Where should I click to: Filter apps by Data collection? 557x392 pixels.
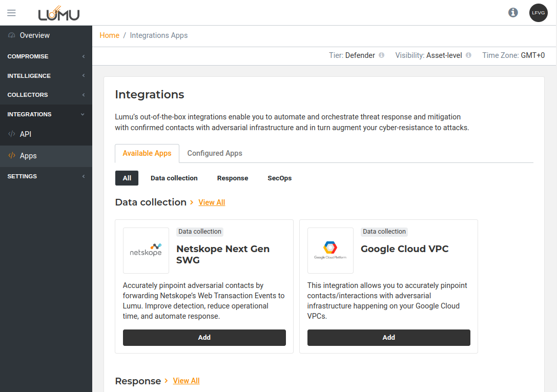click(174, 178)
